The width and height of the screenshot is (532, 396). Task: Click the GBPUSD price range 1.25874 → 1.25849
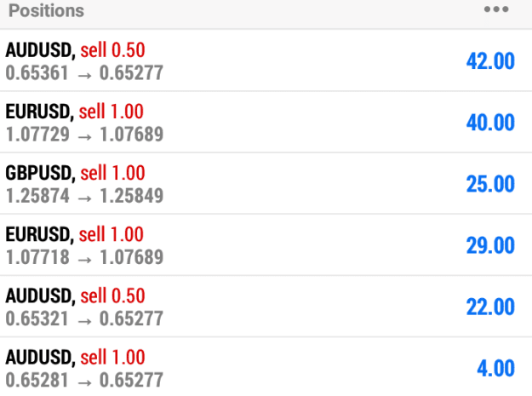pos(85,196)
